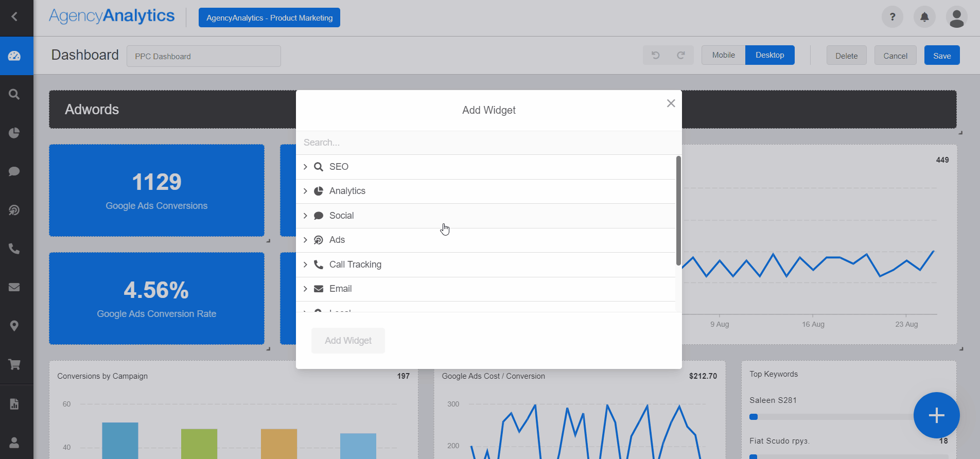Open the user profile avatar
980x459 pixels.
[956, 17]
